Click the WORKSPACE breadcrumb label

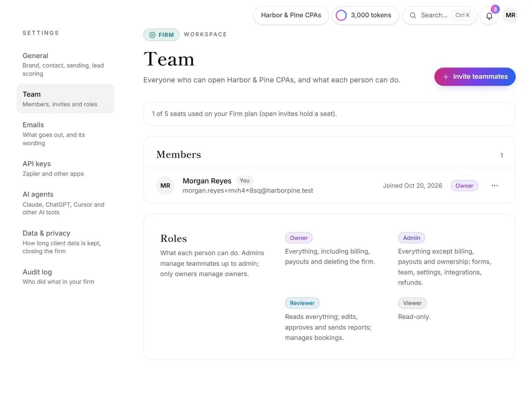(x=205, y=35)
